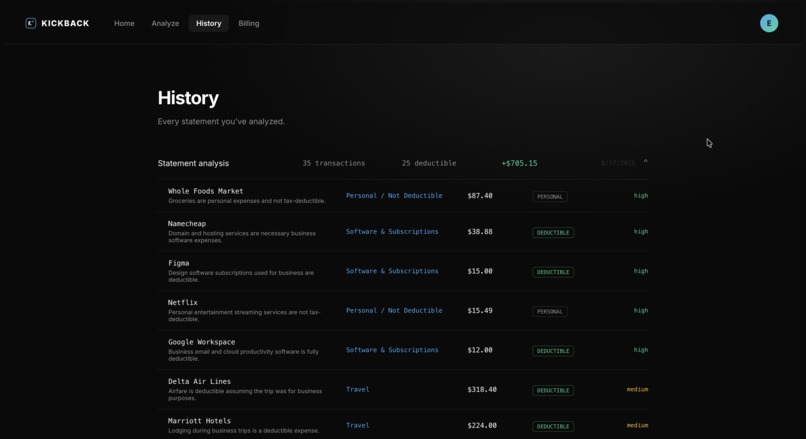806x439 pixels.
Task: Click the Google Workspace business email description
Action: pyautogui.click(x=244, y=355)
